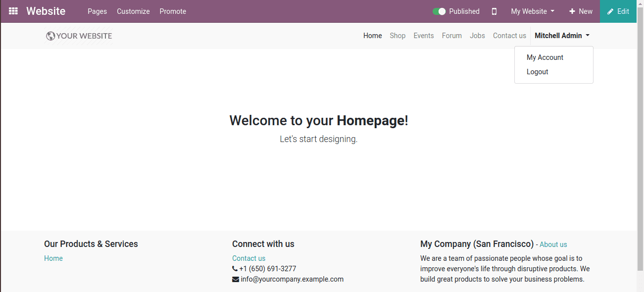Toggle the Published switch off
644x292 pixels.
pyautogui.click(x=439, y=11)
